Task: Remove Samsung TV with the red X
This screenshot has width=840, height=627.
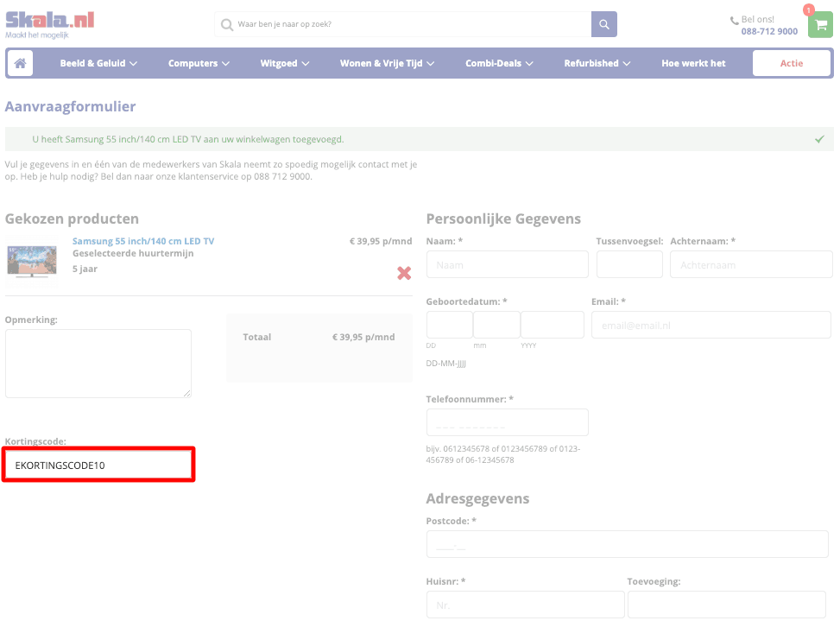Action: (404, 273)
